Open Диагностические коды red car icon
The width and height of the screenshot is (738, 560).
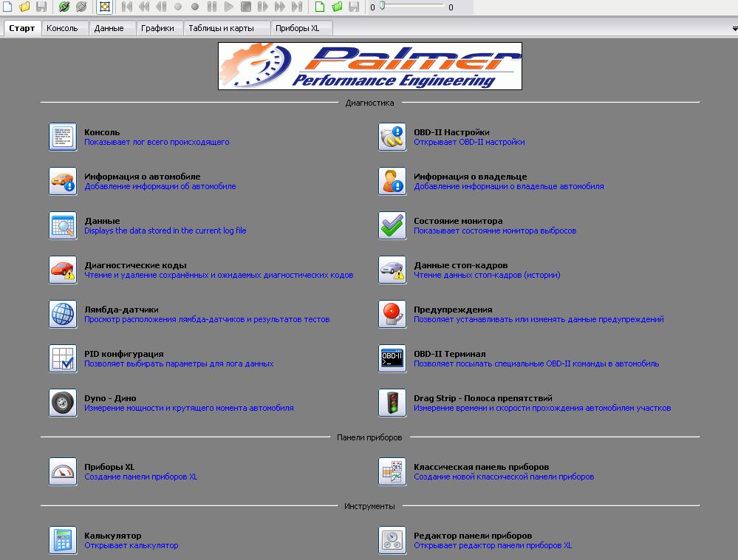pos(63,270)
